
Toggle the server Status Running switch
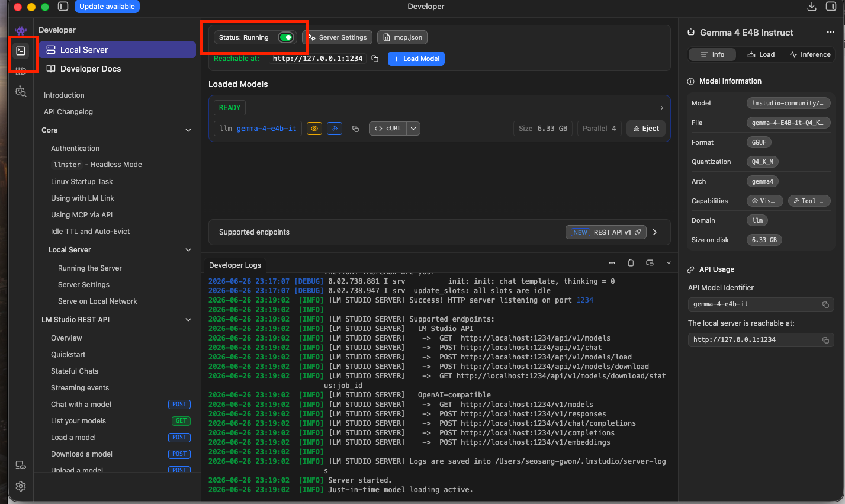(286, 37)
